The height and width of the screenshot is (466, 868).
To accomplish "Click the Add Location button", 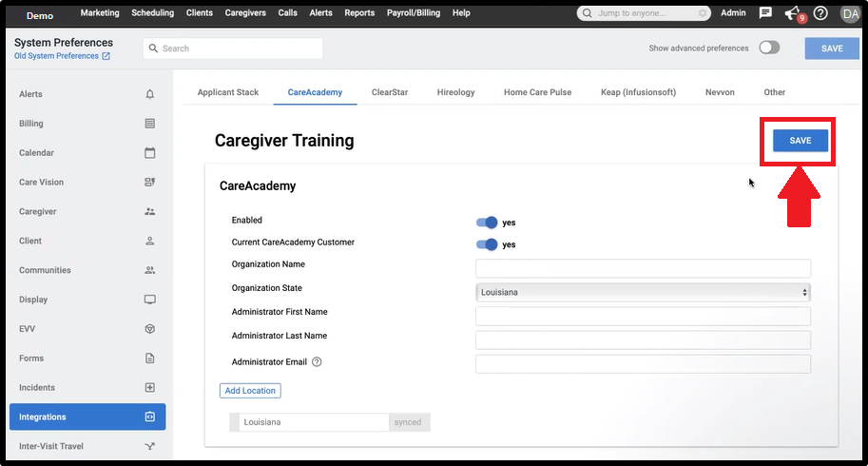I will (x=250, y=391).
